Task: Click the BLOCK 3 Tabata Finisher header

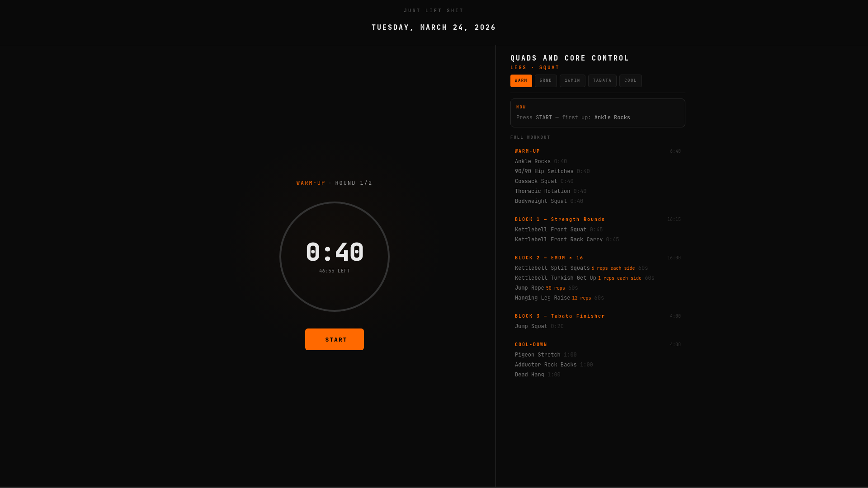Action: tap(560, 316)
